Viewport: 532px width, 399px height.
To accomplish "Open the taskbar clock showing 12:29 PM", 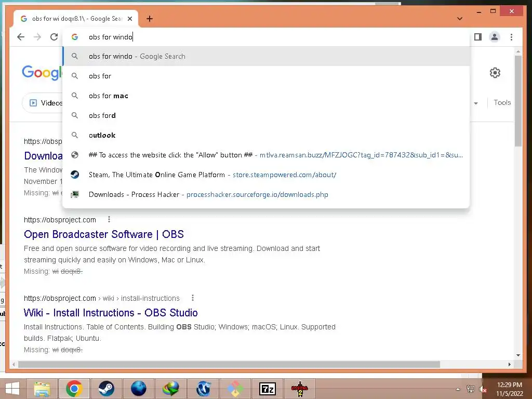I will pos(509,389).
